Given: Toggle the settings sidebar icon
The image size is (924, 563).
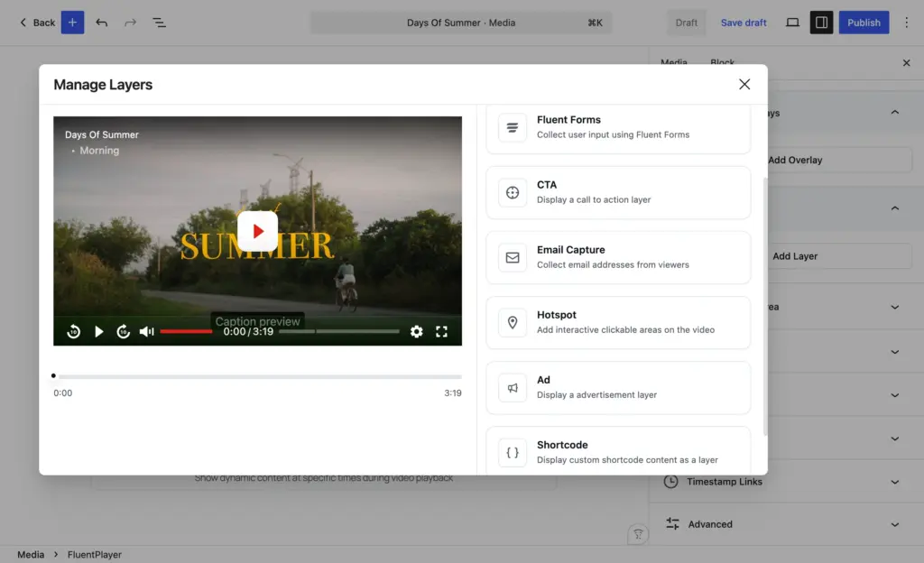Looking at the screenshot, I should coord(821,23).
